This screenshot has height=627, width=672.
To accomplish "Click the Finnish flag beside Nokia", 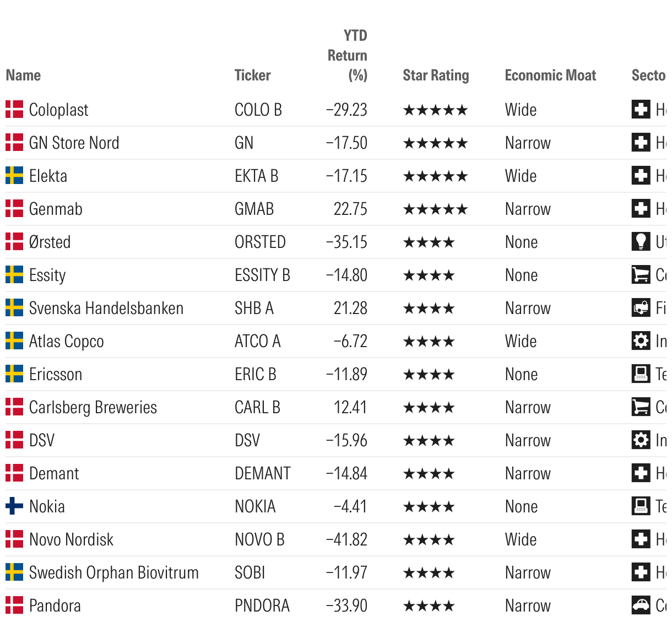I will [14, 506].
